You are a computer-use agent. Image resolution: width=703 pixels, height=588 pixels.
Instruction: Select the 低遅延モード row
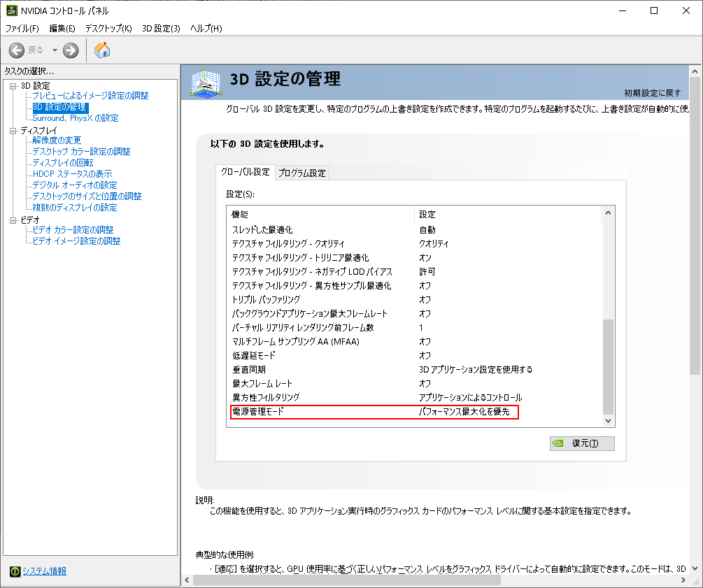[415, 355]
